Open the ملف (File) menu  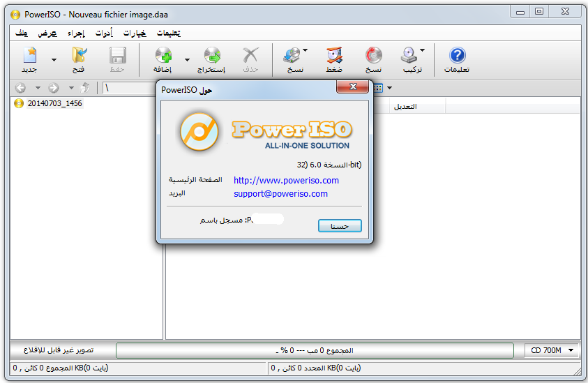[x=22, y=33]
